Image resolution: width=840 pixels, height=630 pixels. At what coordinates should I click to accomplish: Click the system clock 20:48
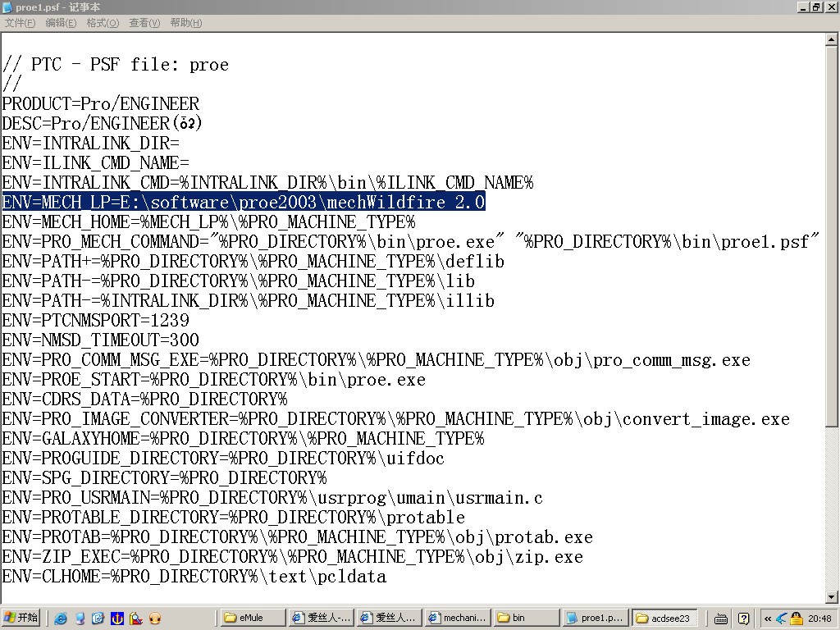click(819, 619)
